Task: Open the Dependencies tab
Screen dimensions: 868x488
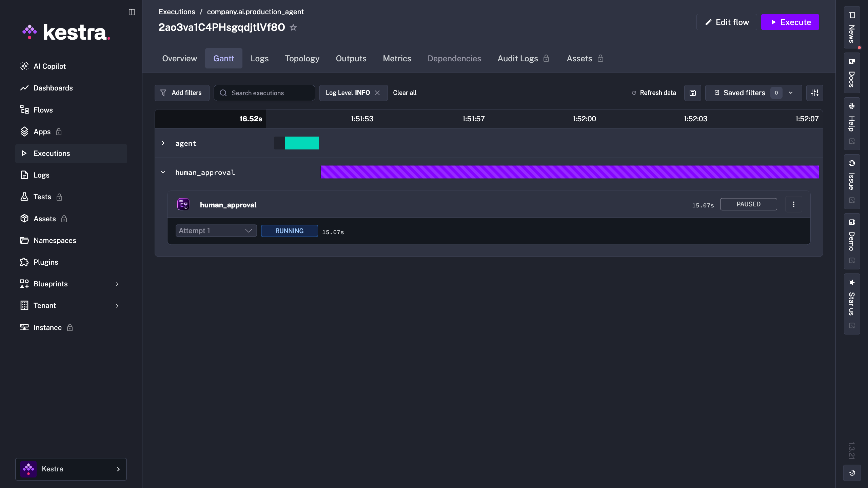Action: pyautogui.click(x=454, y=58)
